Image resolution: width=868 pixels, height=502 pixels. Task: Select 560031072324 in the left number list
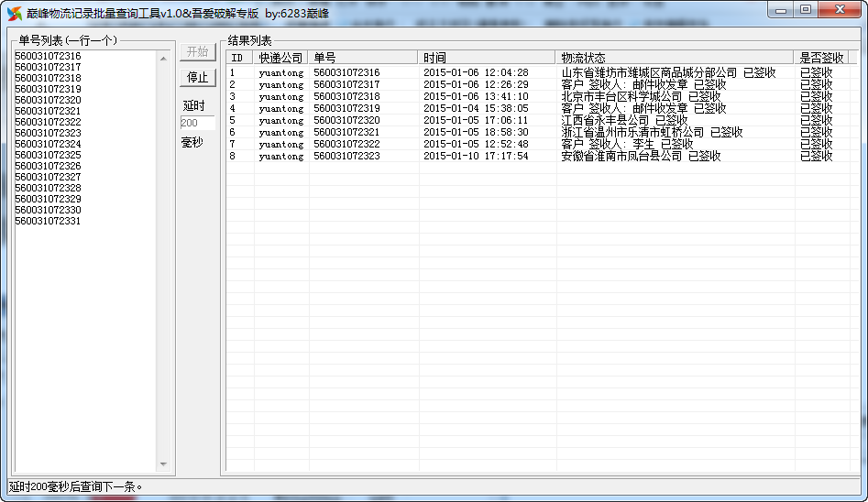[x=49, y=144]
